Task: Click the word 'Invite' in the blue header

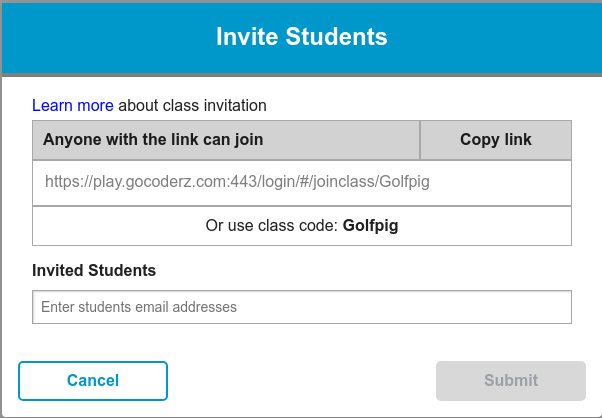Action: pos(246,38)
